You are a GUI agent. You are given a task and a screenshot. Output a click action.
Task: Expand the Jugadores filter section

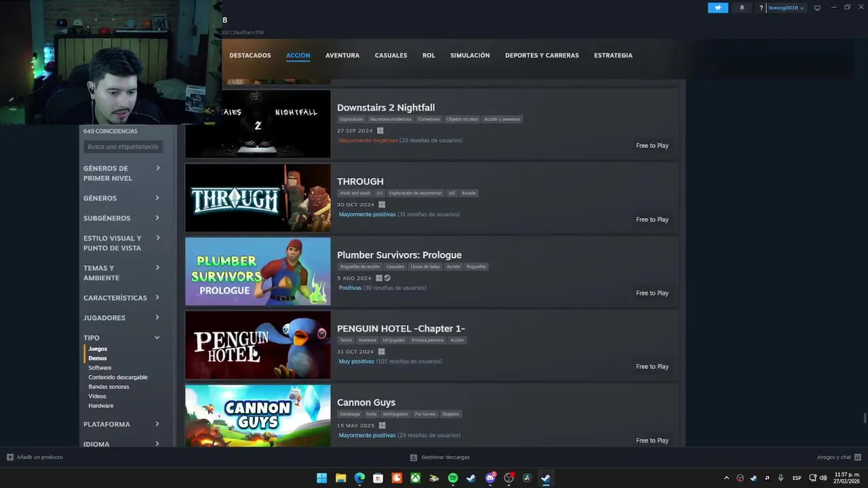(122, 318)
